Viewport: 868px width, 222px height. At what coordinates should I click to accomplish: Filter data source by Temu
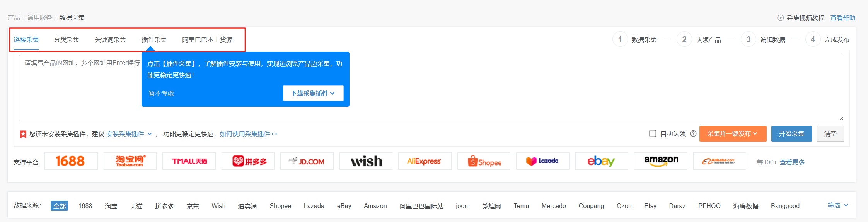521,206
